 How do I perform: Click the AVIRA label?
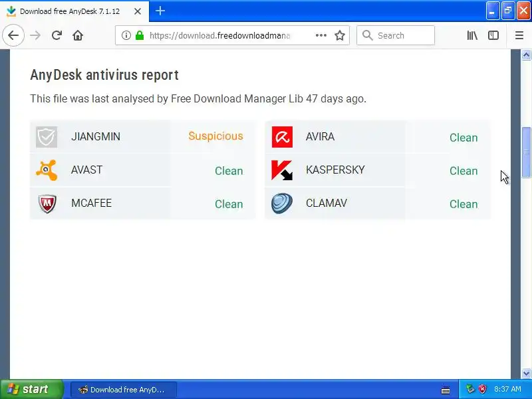(320, 136)
